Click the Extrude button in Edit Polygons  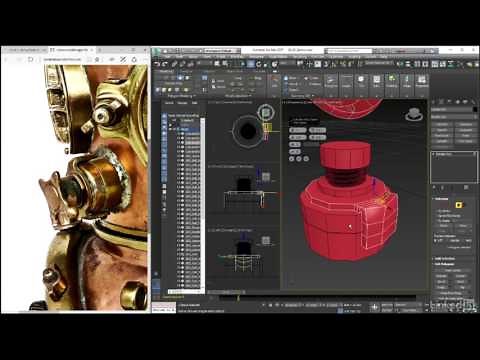click(x=441, y=276)
